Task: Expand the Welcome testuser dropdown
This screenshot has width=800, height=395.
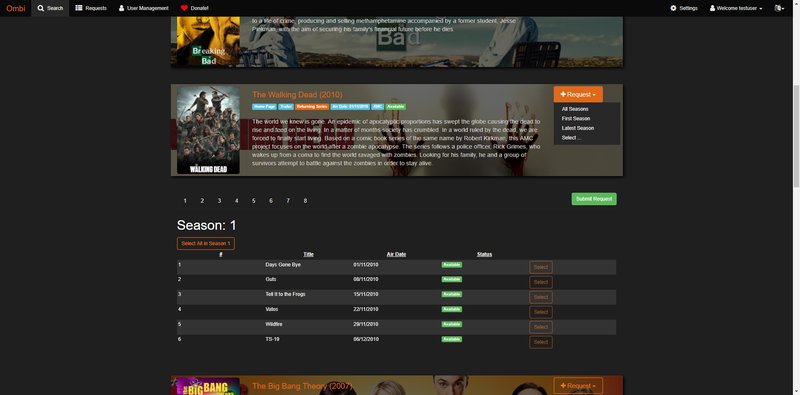Action: [736, 8]
